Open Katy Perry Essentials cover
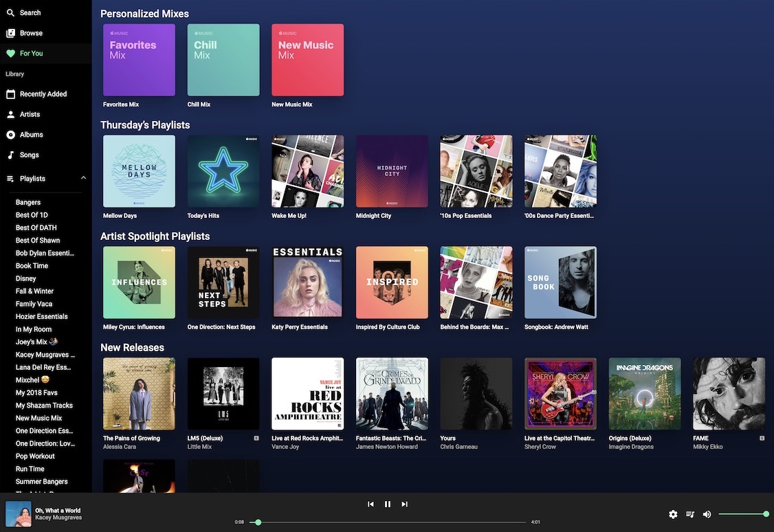This screenshot has width=774, height=532. tap(307, 282)
